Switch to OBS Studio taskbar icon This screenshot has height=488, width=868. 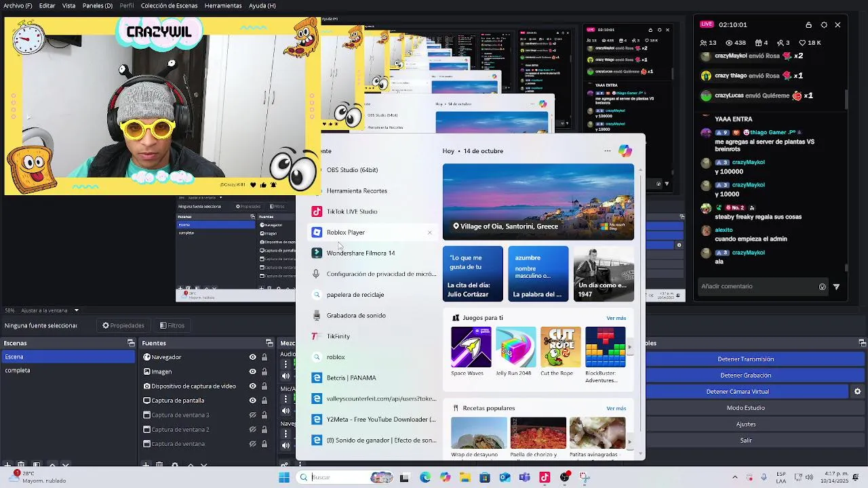click(565, 478)
